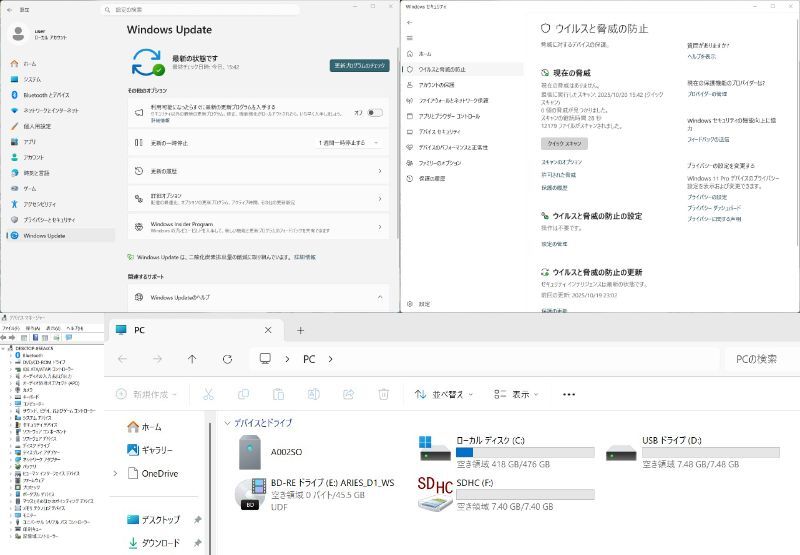
Task: Open the 表示 dropdown in Explorer toolbar
Action: click(516, 394)
